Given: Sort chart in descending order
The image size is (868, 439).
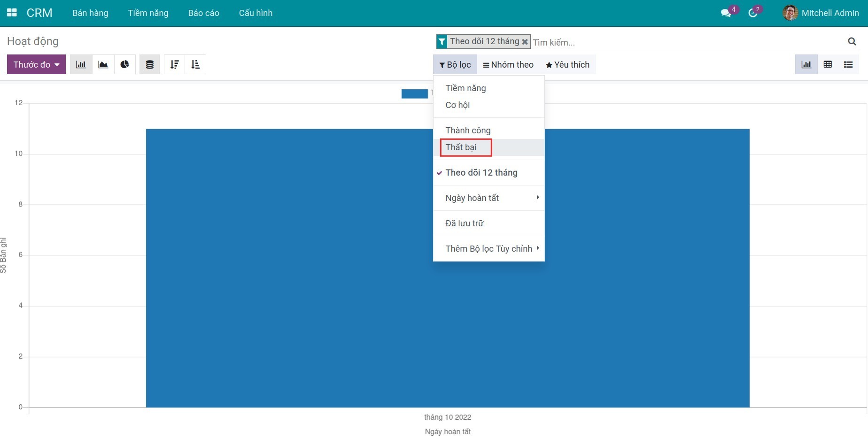Looking at the screenshot, I should [x=174, y=65].
